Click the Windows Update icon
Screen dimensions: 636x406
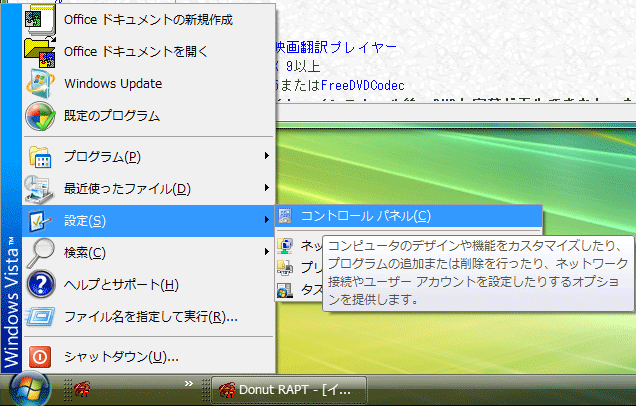tap(40, 84)
